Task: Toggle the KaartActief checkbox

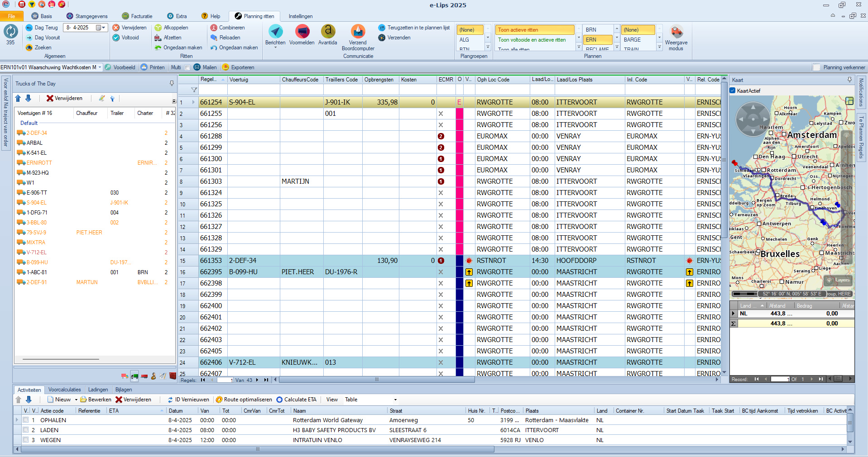Action: point(733,90)
